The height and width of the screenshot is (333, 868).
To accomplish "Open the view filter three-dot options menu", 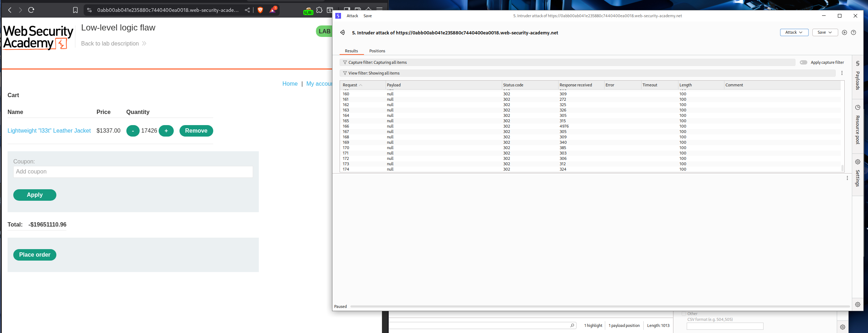I will (842, 73).
